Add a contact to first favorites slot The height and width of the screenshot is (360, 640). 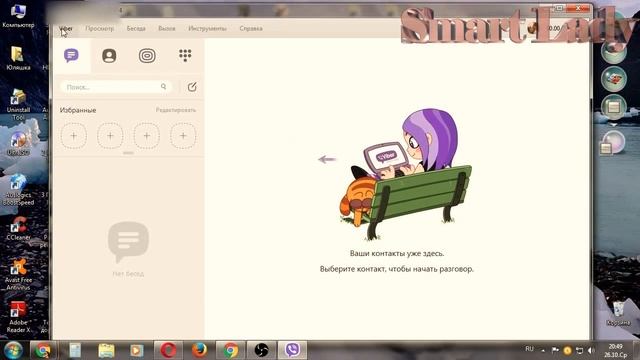click(x=73, y=136)
